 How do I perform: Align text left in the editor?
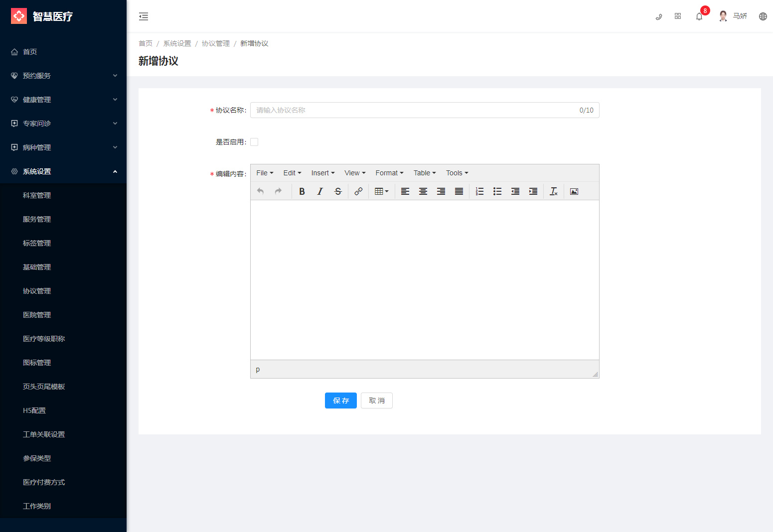[x=405, y=191]
